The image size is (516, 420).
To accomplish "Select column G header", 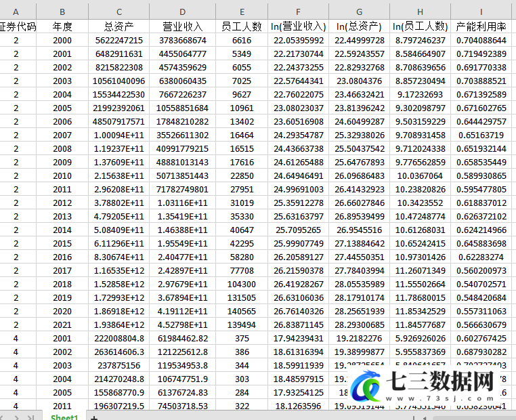I will pos(360,12).
